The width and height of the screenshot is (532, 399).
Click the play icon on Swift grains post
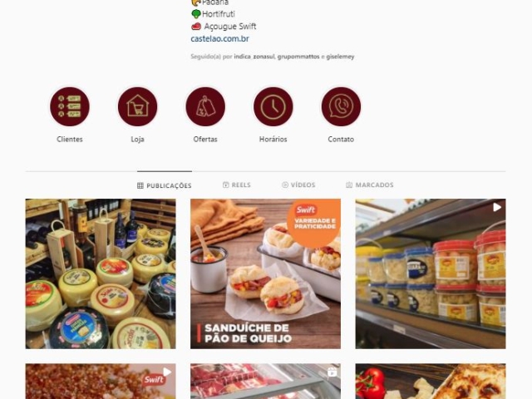click(167, 372)
